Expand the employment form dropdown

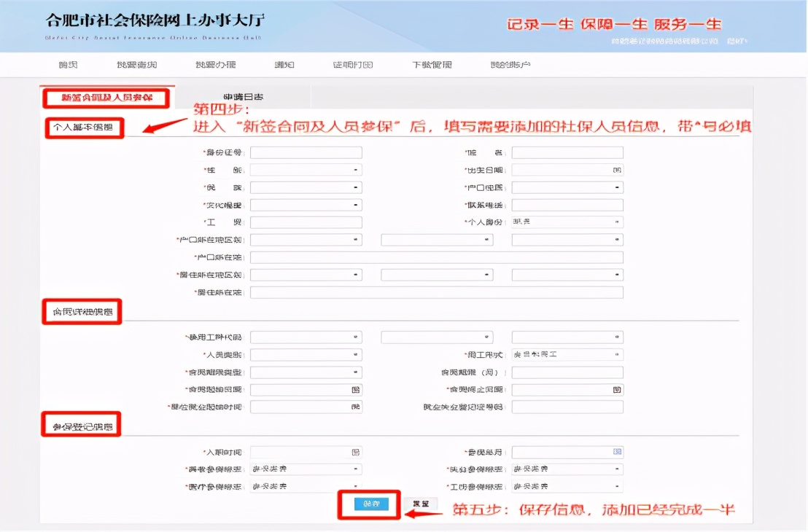[567, 354]
